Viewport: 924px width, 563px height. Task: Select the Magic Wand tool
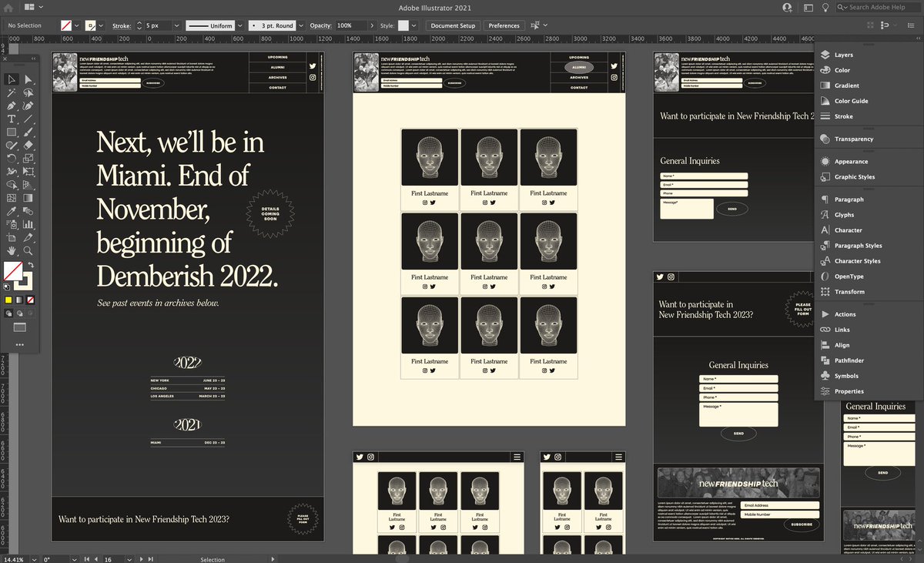(12, 92)
